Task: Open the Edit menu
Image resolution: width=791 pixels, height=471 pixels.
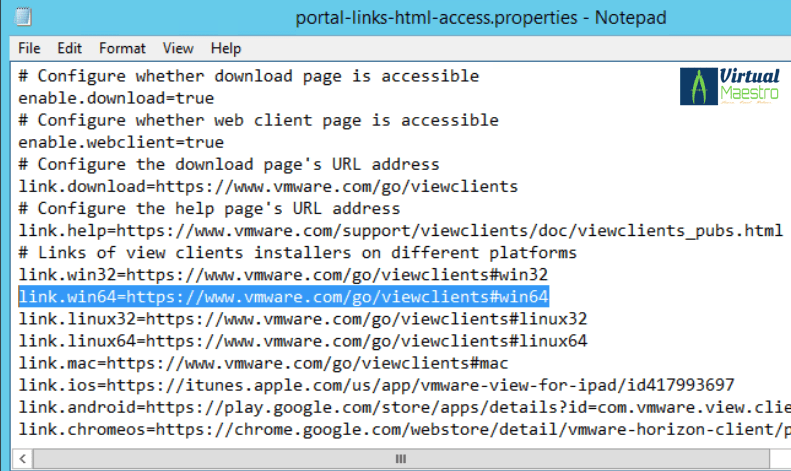Action: click(x=69, y=48)
